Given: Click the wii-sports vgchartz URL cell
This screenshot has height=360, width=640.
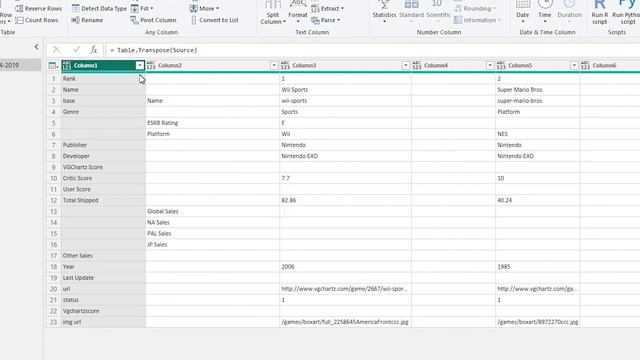Looking at the screenshot, I should click(345, 289).
